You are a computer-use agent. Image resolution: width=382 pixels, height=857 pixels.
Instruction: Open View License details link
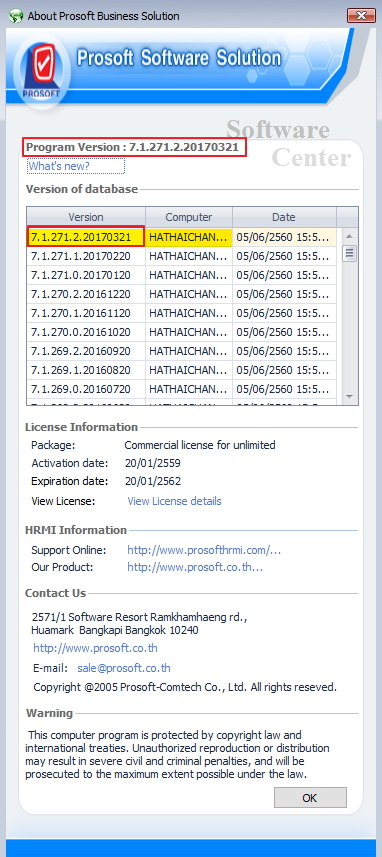click(174, 501)
